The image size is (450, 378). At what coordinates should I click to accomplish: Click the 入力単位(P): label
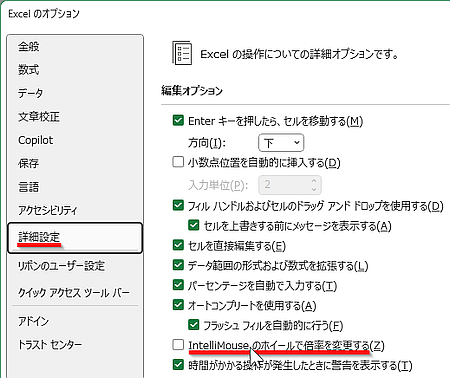(x=218, y=185)
